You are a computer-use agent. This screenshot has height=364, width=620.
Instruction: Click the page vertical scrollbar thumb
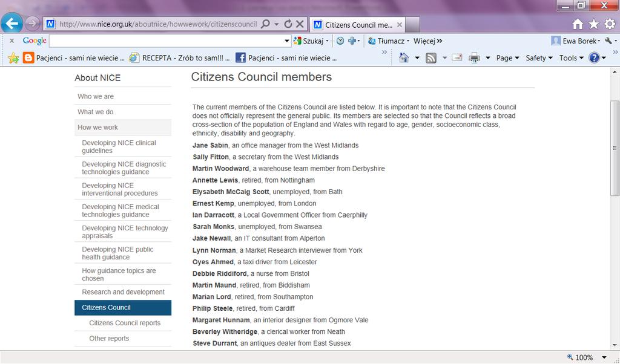tap(615, 148)
